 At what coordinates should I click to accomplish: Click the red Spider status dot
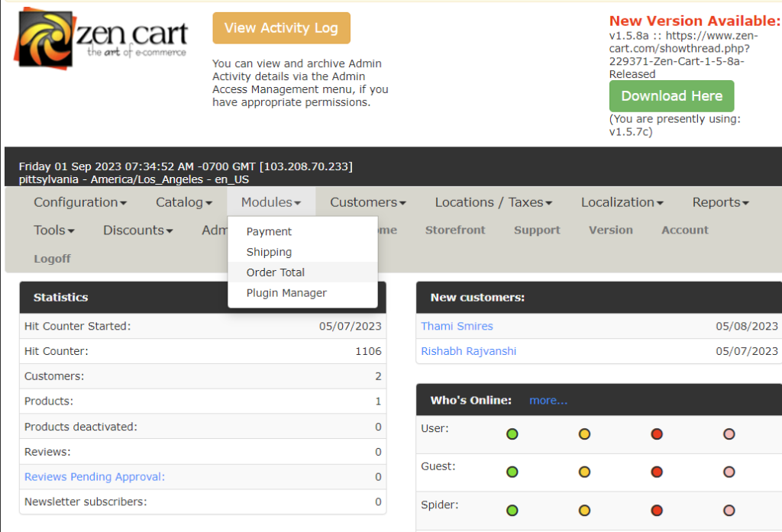pyautogui.click(x=657, y=510)
